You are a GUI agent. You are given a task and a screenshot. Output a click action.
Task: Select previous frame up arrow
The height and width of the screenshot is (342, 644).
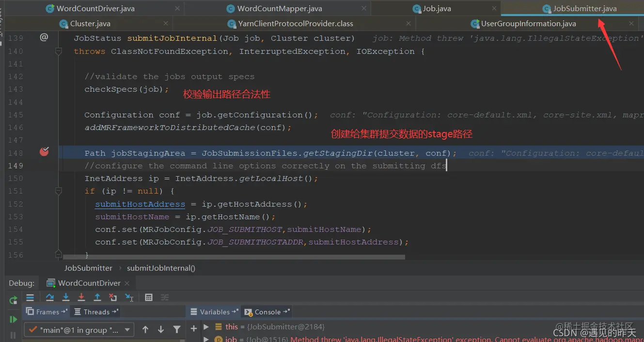click(x=145, y=329)
